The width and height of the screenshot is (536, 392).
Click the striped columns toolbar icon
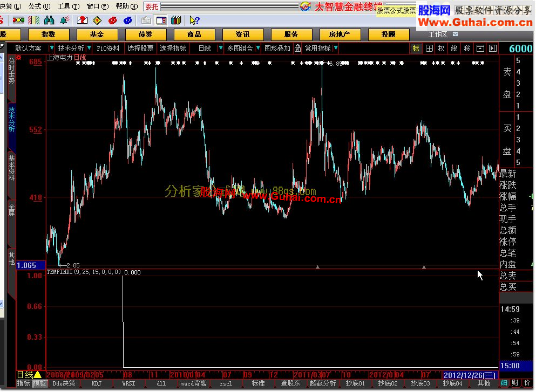pyautogui.click(x=33, y=20)
